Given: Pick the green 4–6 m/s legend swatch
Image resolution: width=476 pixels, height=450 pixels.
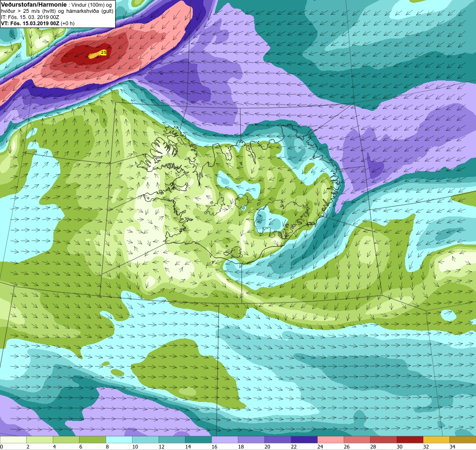Looking at the screenshot, I should tap(66, 440).
